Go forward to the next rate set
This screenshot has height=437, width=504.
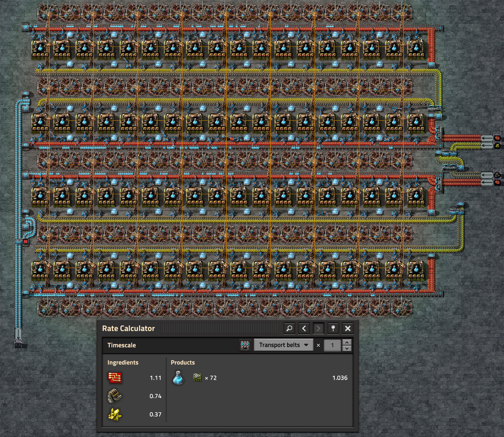(319, 328)
